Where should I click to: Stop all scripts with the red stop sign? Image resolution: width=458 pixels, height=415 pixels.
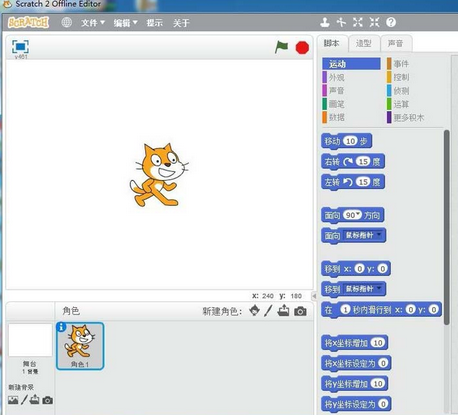pyautogui.click(x=302, y=47)
